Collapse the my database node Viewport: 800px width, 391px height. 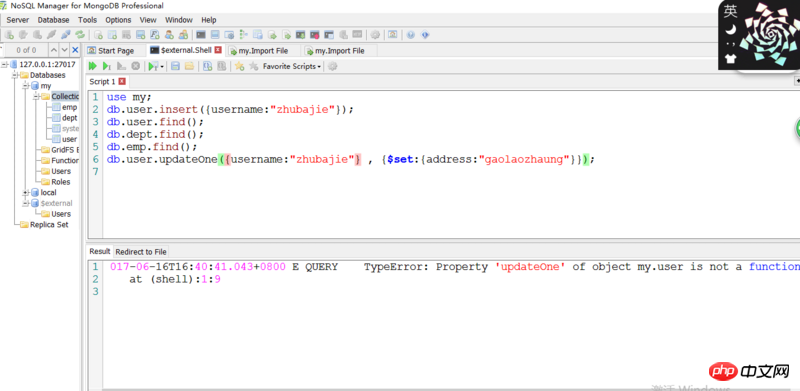coord(26,86)
